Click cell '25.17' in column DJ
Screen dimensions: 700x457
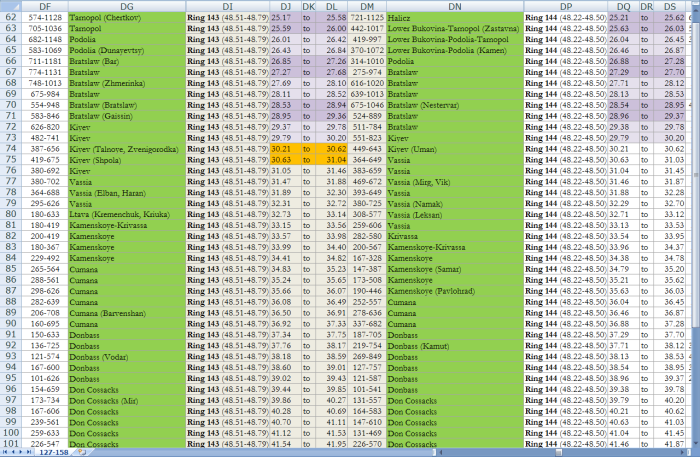pyautogui.click(x=286, y=17)
